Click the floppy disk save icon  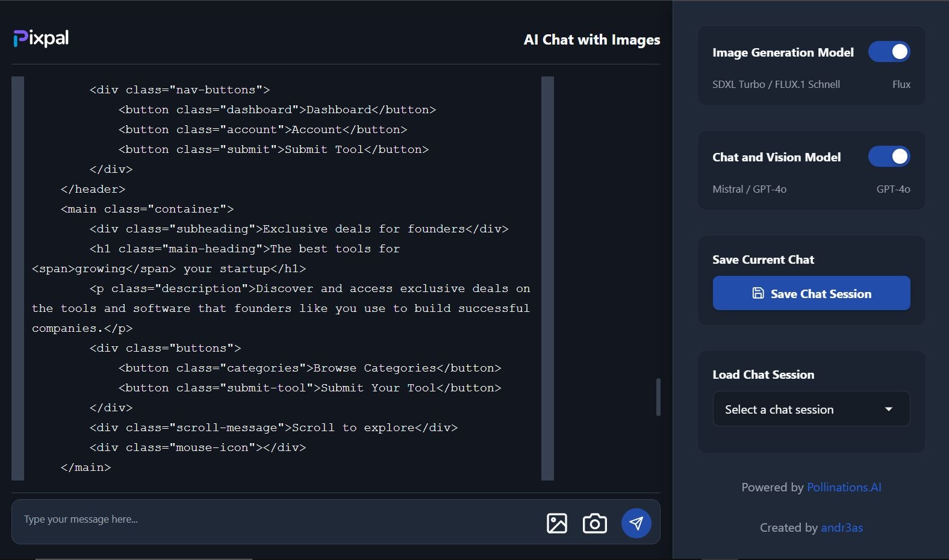click(758, 293)
